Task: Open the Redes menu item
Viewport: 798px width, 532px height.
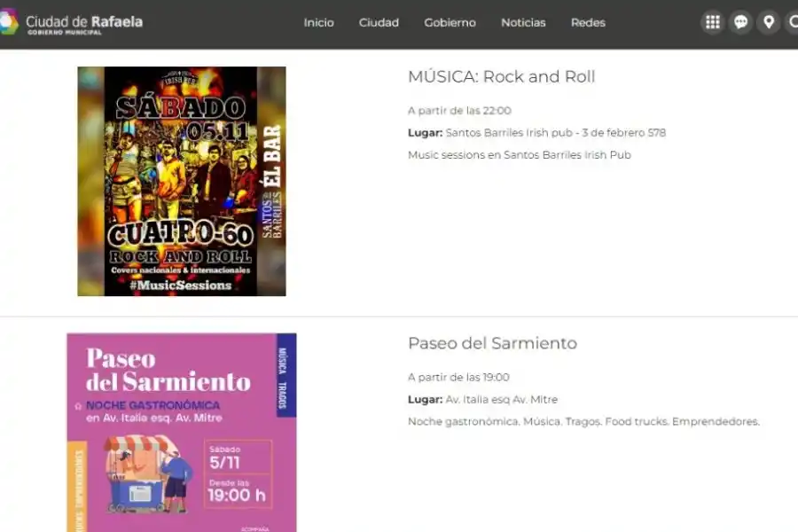Action: [587, 23]
